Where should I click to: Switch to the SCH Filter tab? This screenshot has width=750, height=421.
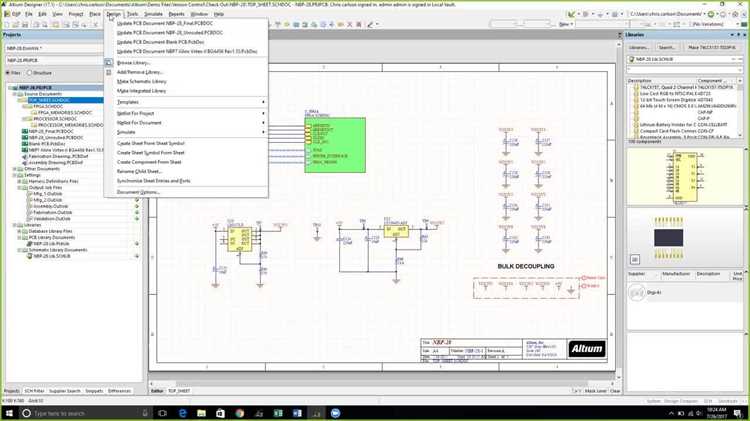coord(34,391)
